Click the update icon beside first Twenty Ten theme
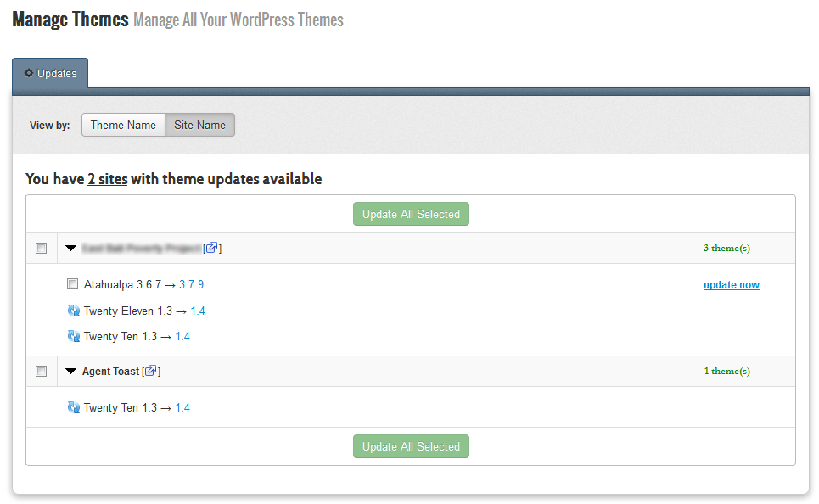The height and width of the screenshot is (504, 819). [x=74, y=336]
